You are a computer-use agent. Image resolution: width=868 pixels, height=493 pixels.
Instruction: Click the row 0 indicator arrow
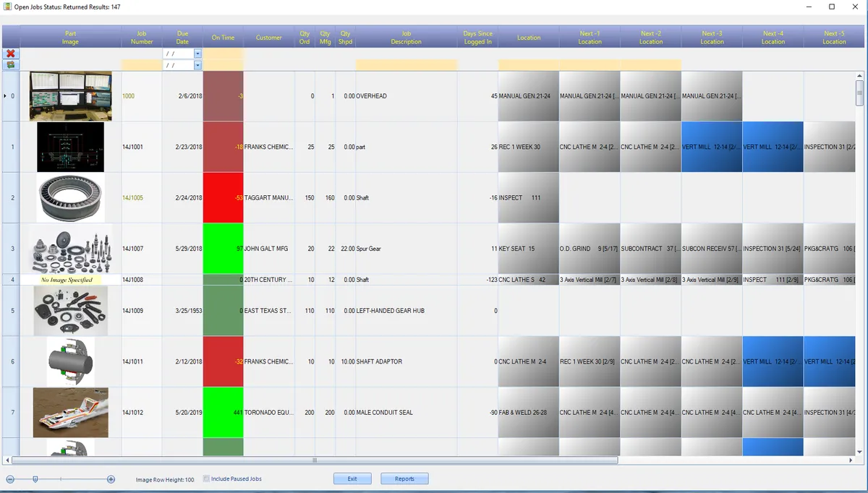pyautogui.click(x=4, y=95)
